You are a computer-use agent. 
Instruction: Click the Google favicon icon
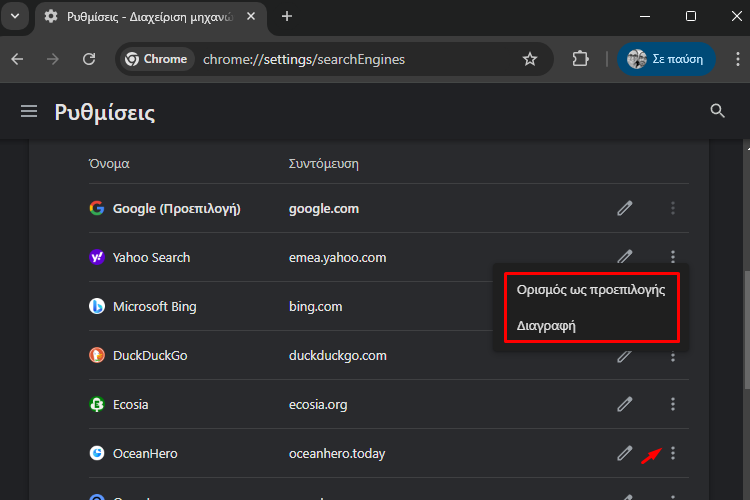pyautogui.click(x=97, y=208)
